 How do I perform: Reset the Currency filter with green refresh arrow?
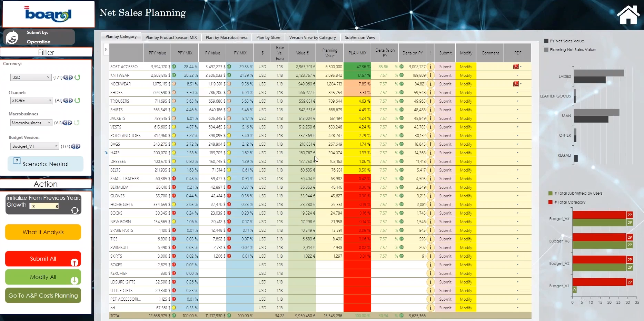click(78, 77)
